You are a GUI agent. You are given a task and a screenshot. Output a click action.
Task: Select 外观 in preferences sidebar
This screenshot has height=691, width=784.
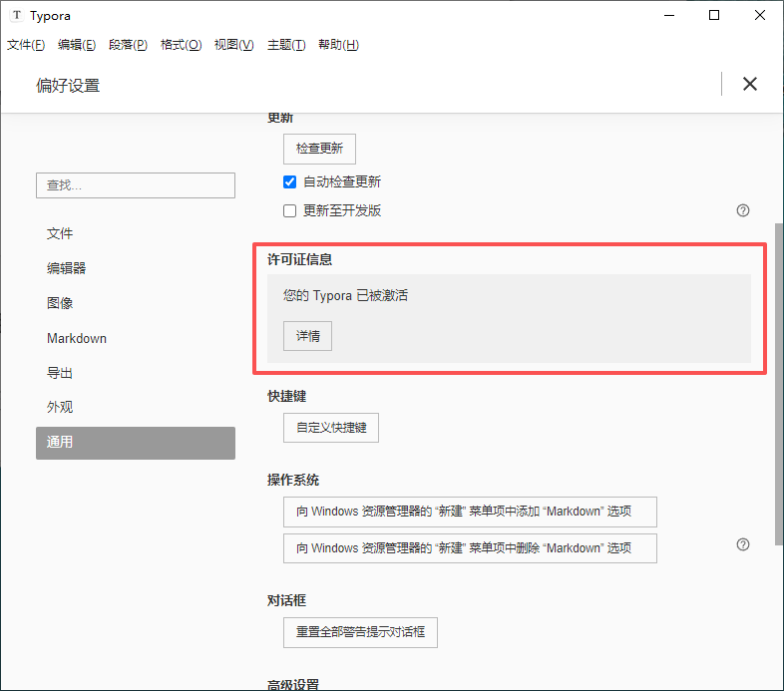coord(136,408)
